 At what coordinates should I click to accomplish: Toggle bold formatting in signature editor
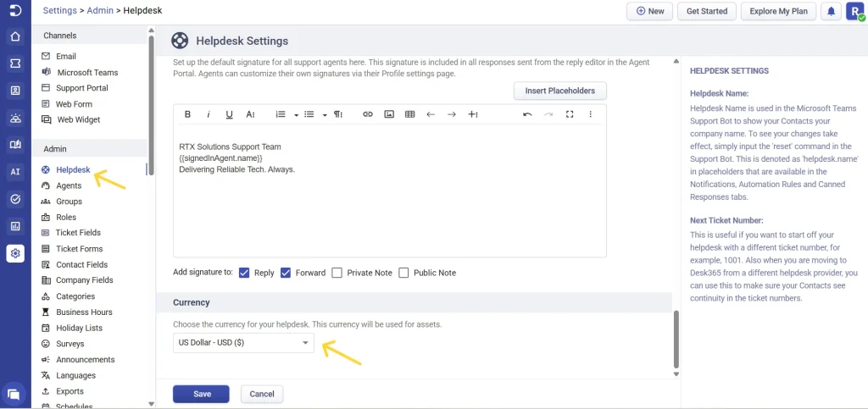[x=187, y=114]
